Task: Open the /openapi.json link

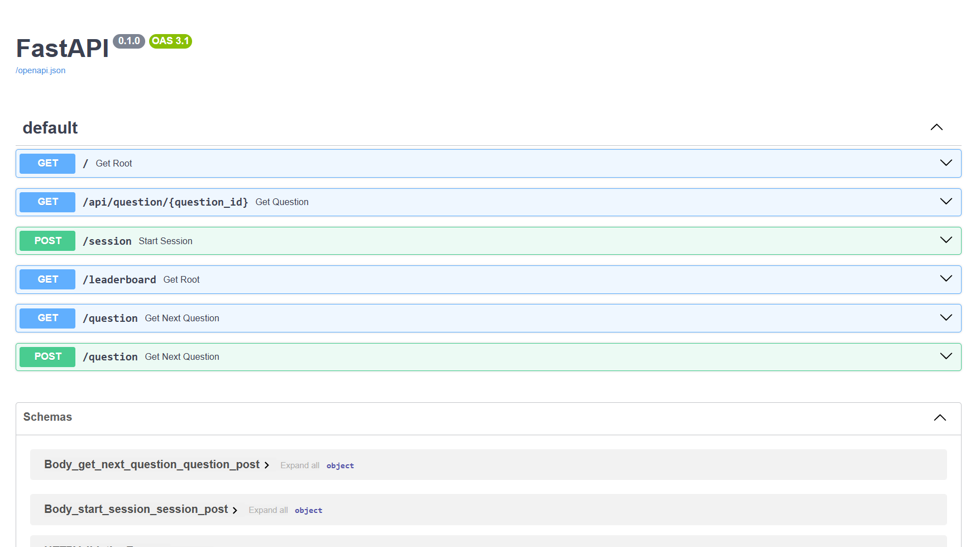Action: [x=40, y=70]
